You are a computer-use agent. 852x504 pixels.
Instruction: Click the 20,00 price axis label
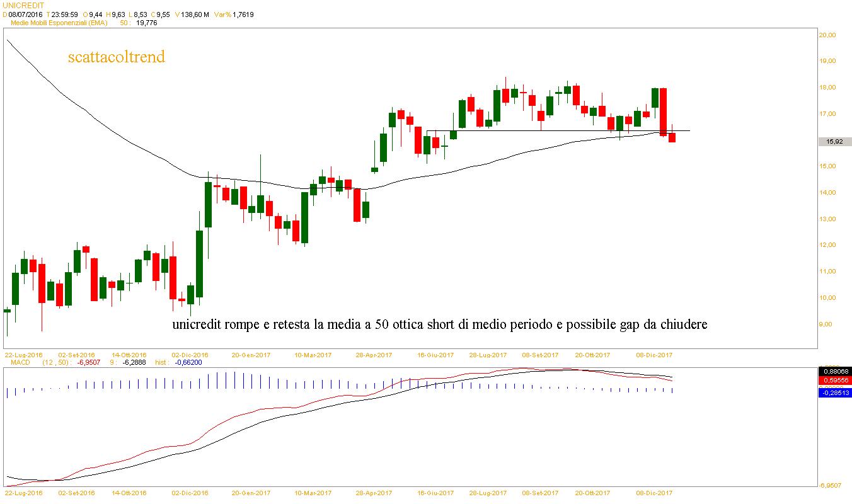coord(827,35)
